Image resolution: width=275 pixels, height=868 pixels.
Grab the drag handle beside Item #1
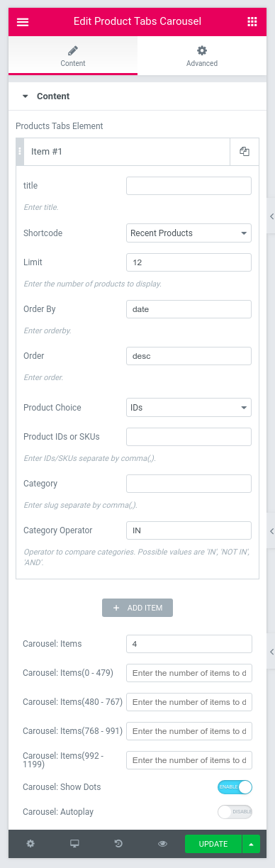click(20, 151)
